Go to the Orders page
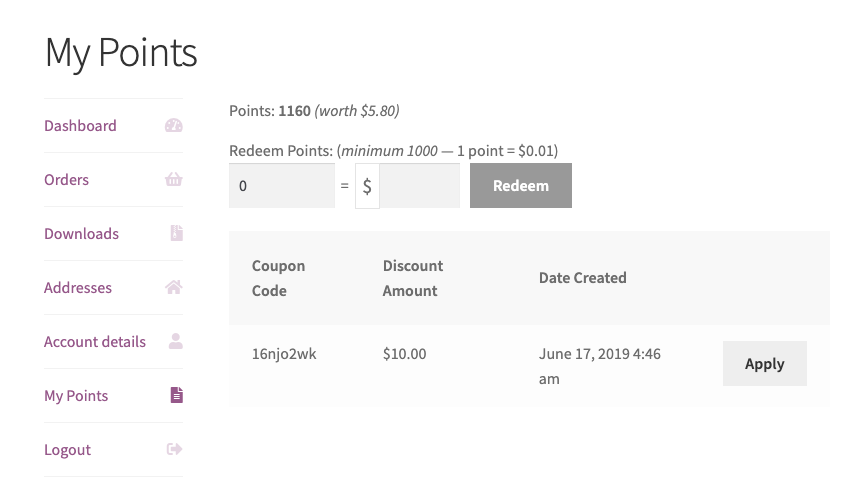Viewport: 863px width, 498px height. click(x=66, y=179)
